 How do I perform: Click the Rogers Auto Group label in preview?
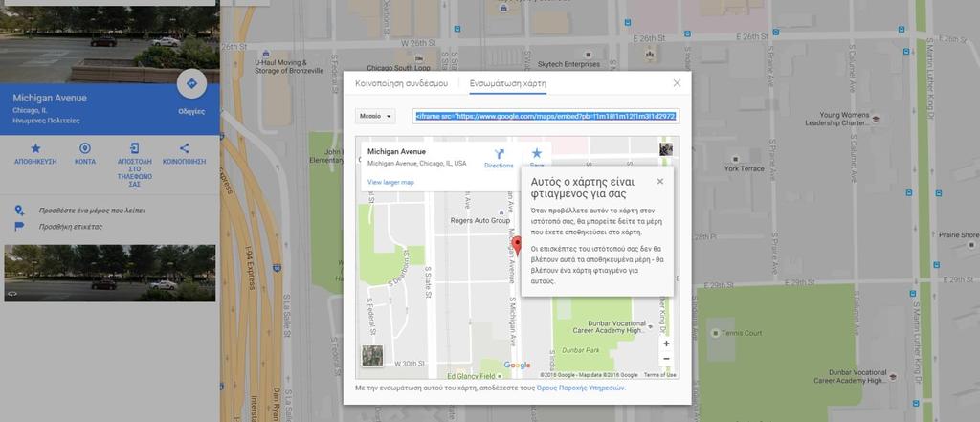coord(480,221)
